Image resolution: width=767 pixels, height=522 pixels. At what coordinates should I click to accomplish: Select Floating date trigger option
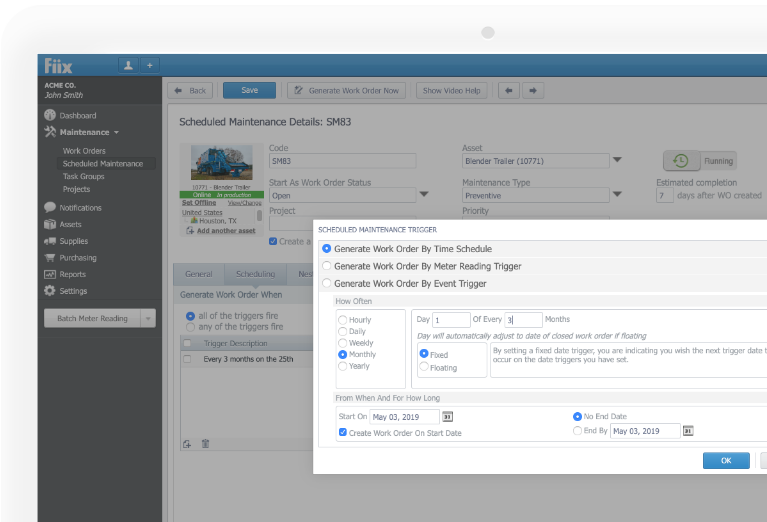point(424,366)
